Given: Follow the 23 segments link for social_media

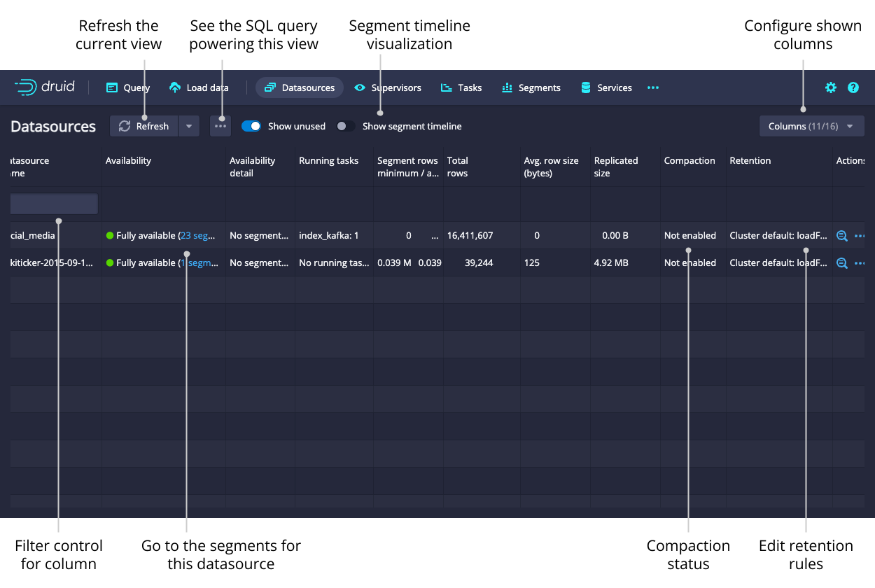Looking at the screenshot, I should point(199,236).
